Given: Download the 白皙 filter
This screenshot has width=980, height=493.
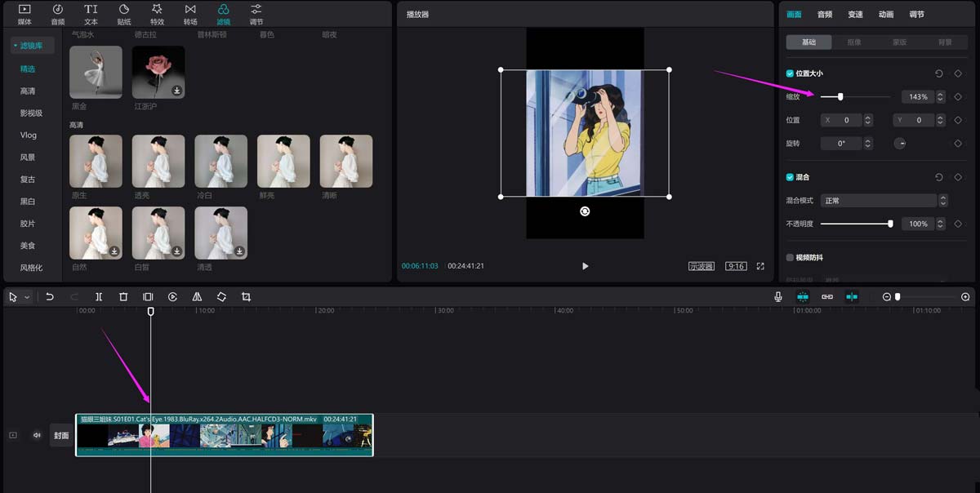Looking at the screenshot, I should pos(176,251).
